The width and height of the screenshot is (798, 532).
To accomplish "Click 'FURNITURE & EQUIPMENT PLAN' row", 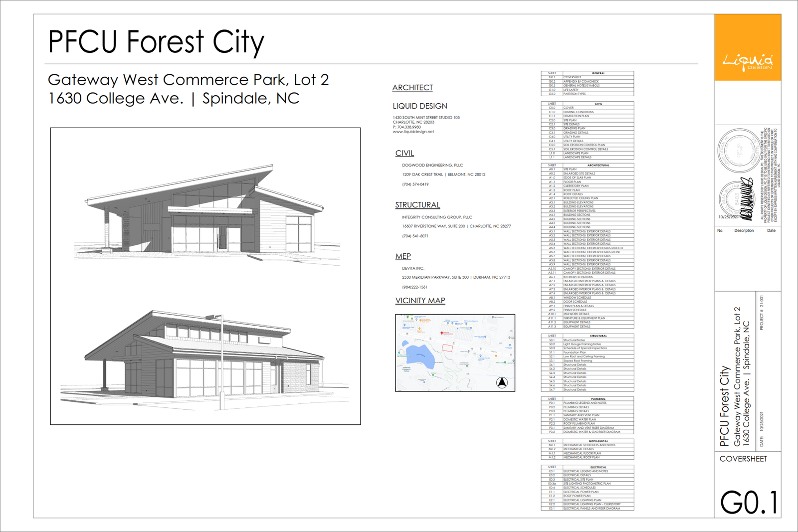I will pos(588,318).
